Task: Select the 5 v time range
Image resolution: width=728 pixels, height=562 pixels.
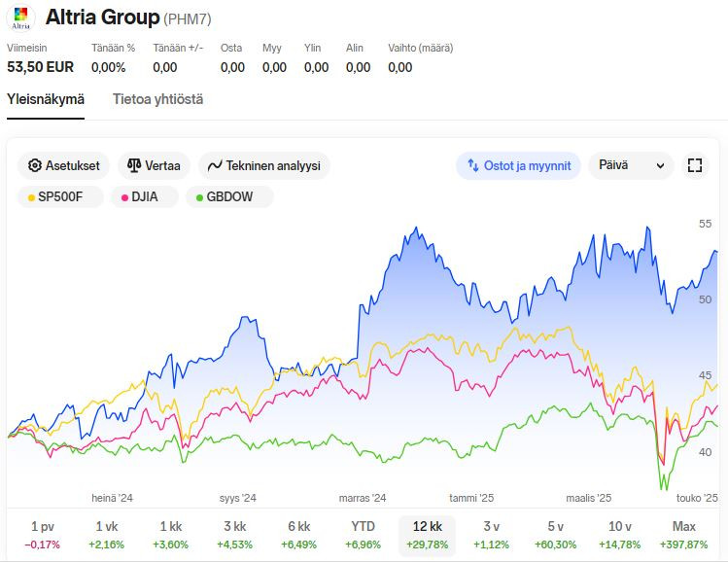Action: click(555, 535)
